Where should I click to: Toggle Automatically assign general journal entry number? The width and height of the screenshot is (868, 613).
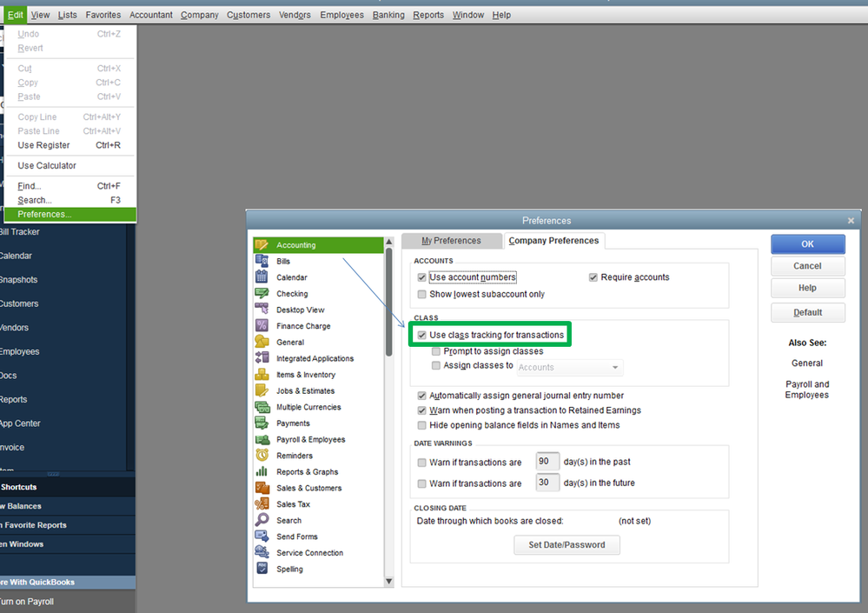point(421,396)
